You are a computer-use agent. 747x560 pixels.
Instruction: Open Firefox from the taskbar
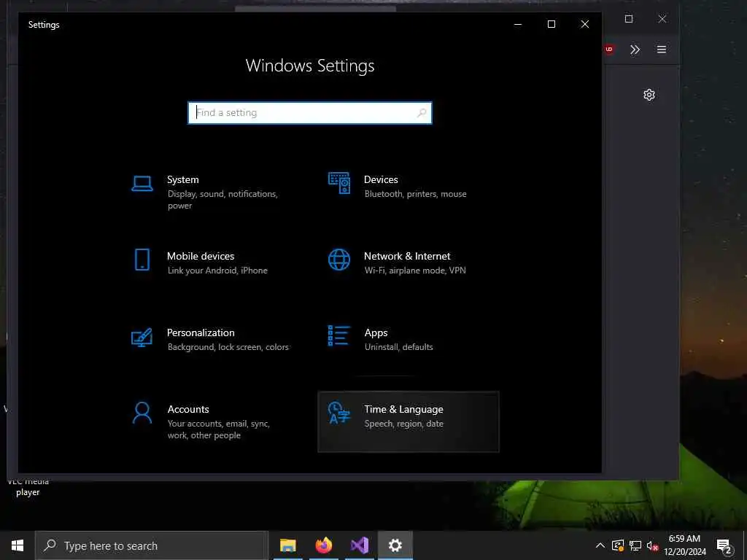324,545
